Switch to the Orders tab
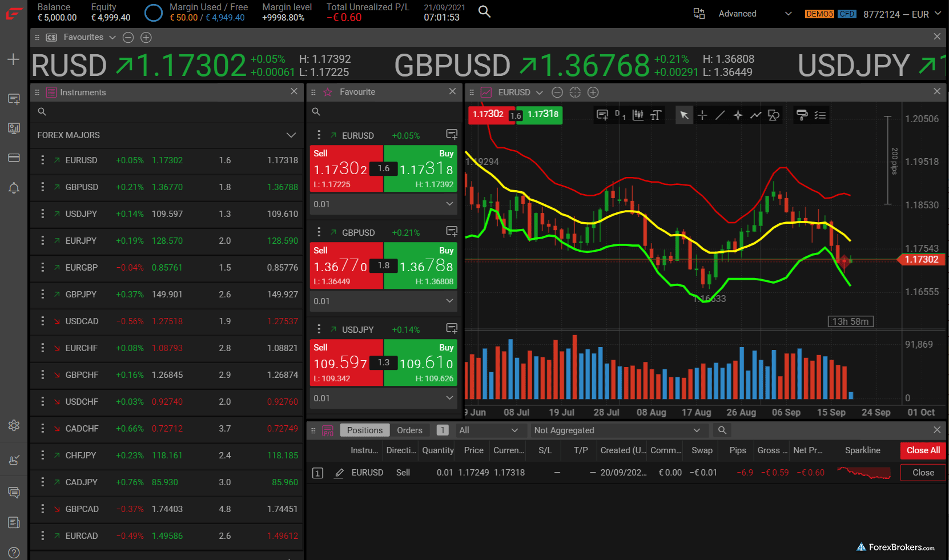The image size is (949, 560). click(x=409, y=430)
